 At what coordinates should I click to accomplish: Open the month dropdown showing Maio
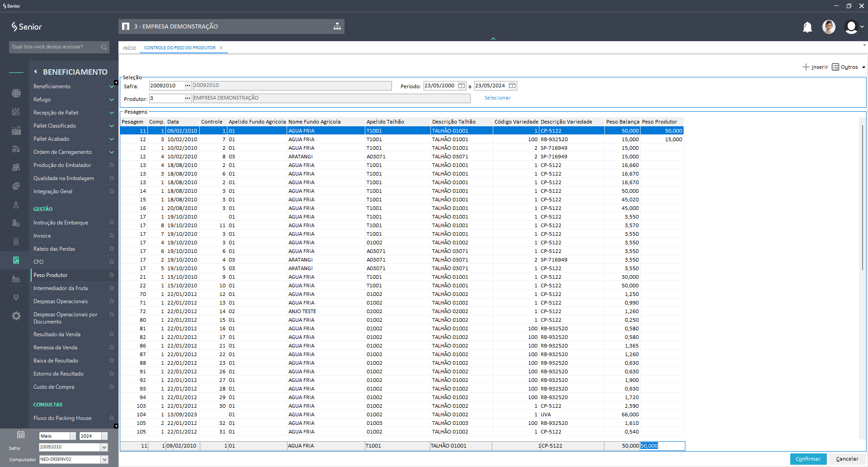[72, 436]
